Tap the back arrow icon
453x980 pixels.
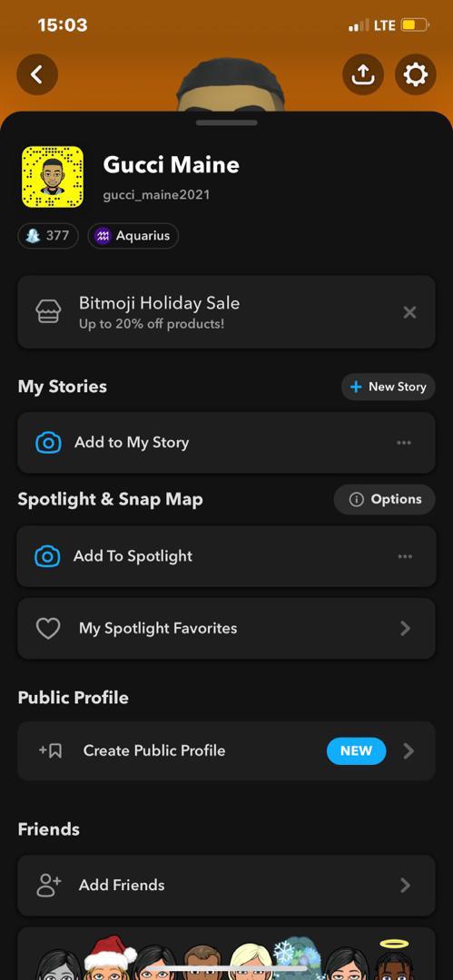(37, 75)
